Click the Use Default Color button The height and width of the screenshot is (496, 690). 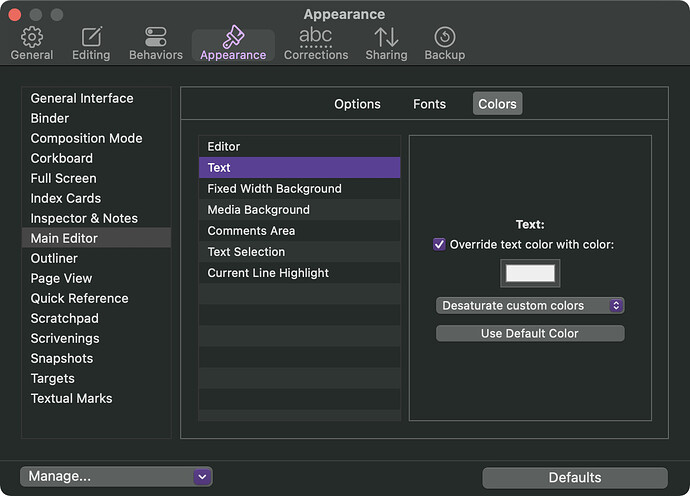pos(530,333)
